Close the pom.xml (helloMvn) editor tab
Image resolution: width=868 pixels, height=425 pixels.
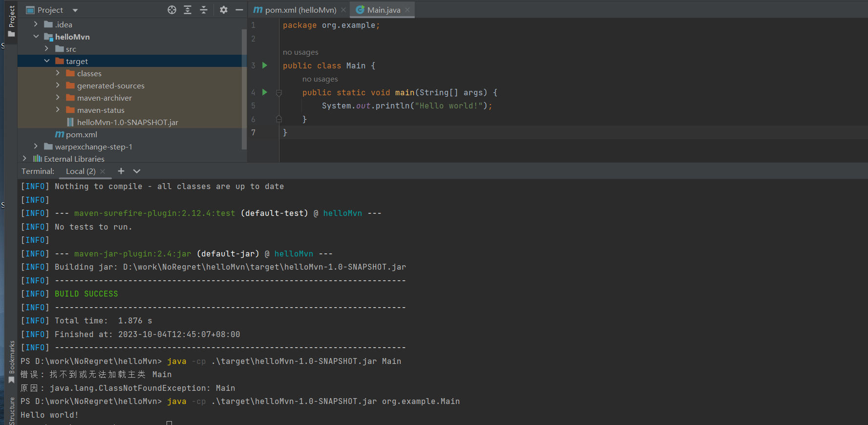point(343,10)
